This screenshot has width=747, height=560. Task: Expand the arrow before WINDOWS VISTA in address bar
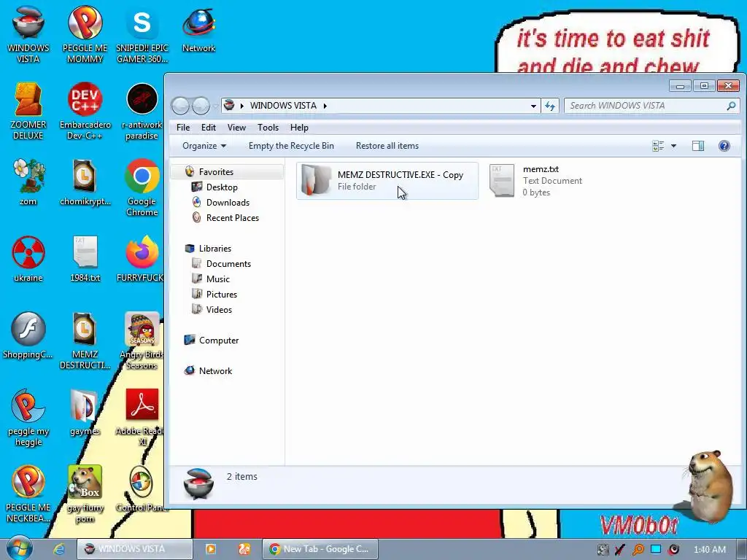[x=241, y=106]
